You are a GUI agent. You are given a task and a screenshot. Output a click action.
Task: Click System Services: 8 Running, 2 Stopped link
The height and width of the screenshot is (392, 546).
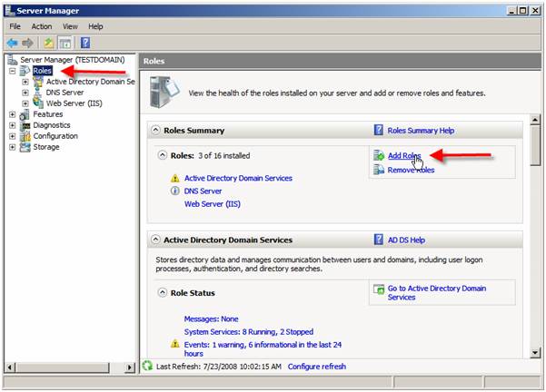pyautogui.click(x=249, y=332)
